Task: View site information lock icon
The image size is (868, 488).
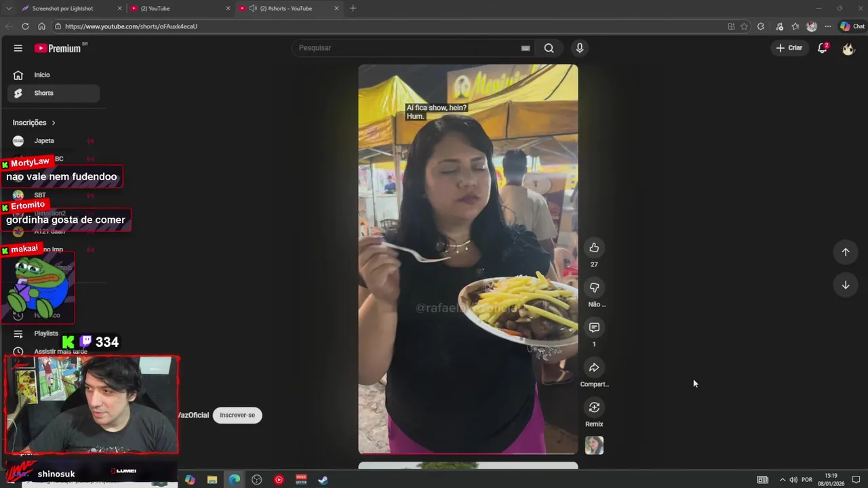Action: point(58,26)
